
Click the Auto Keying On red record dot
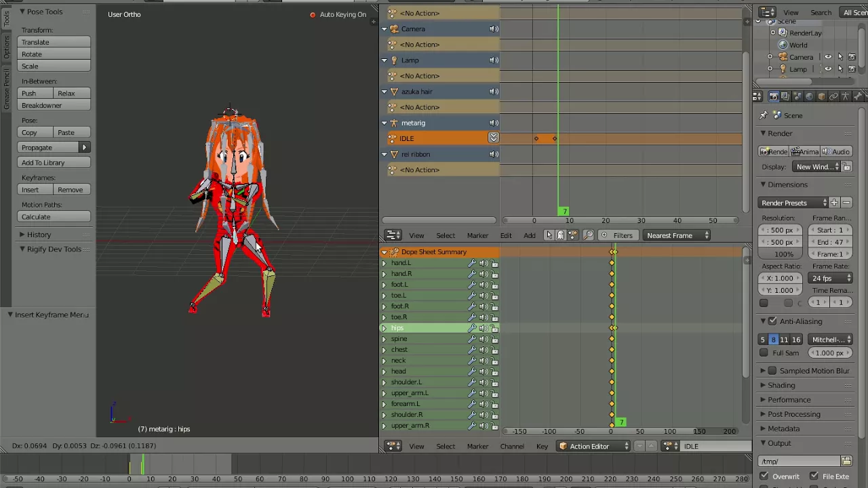(x=313, y=14)
